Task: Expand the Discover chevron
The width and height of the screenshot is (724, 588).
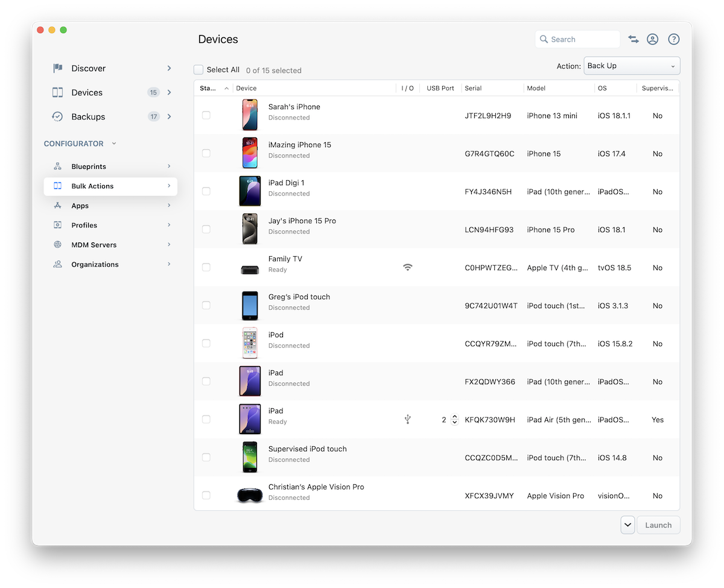Action: [x=169, y=68]
